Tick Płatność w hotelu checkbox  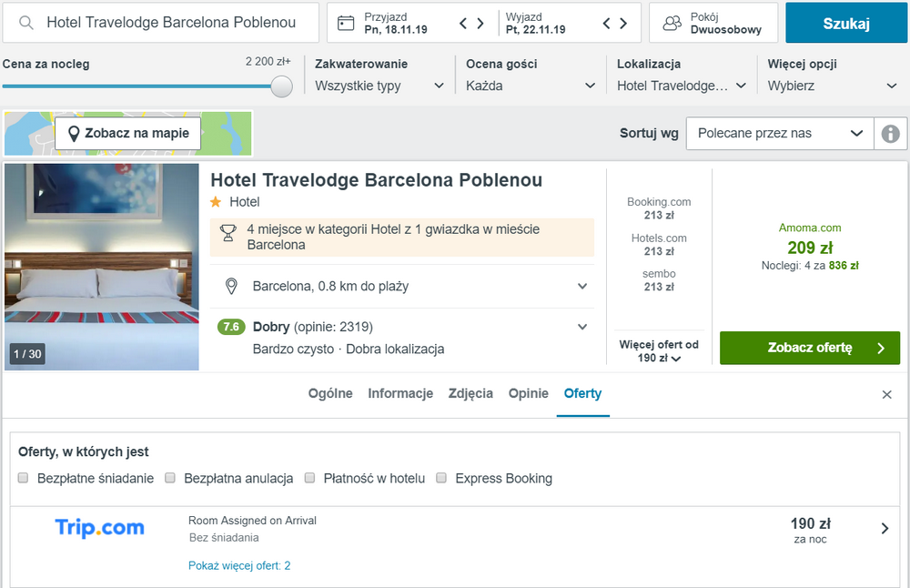310,478
